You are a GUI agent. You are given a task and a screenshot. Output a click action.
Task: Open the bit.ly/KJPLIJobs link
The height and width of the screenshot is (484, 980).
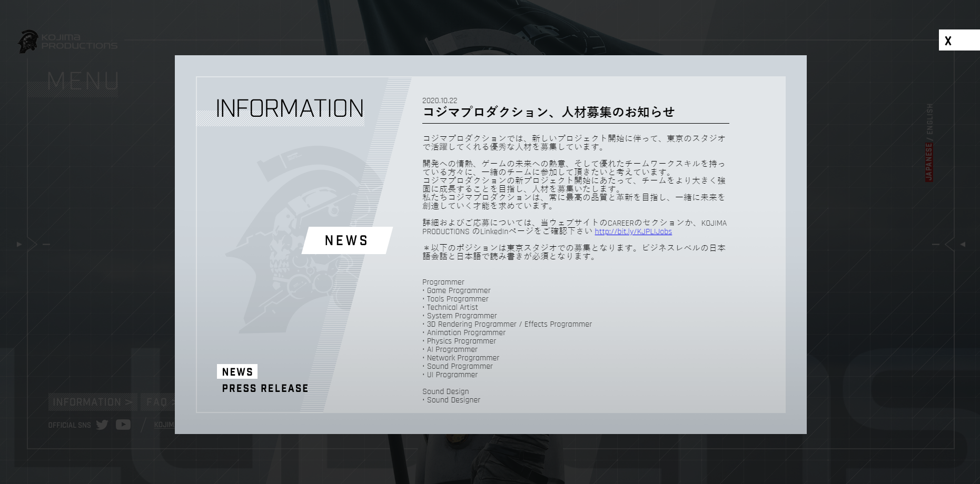tap(633, 231)
